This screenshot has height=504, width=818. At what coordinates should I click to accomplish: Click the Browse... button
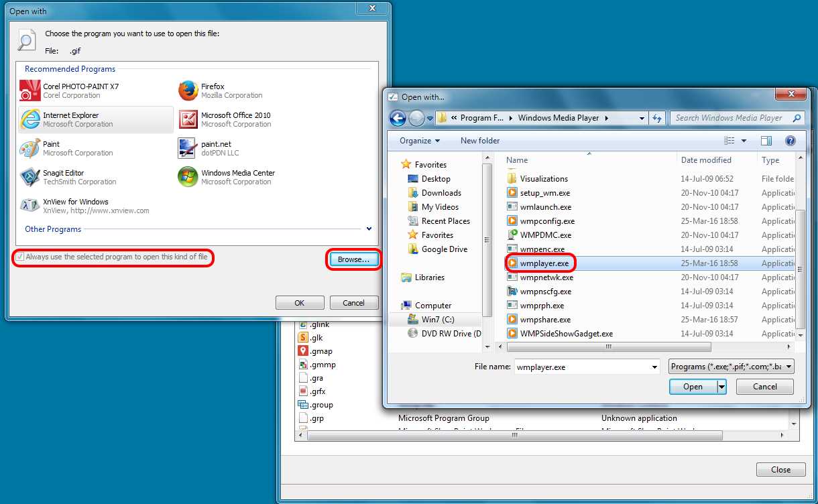(x=353, y=259)
